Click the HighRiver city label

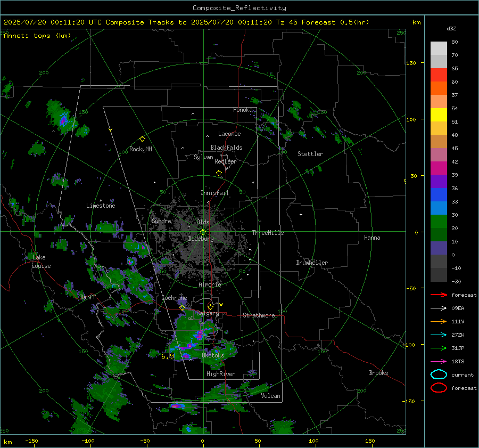click(221, 374)
